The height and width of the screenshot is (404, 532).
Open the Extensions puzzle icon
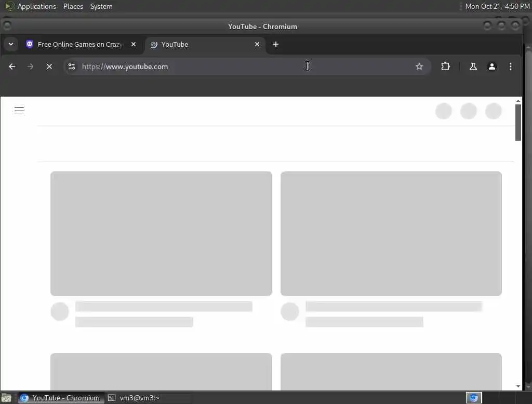coord(445,66)
